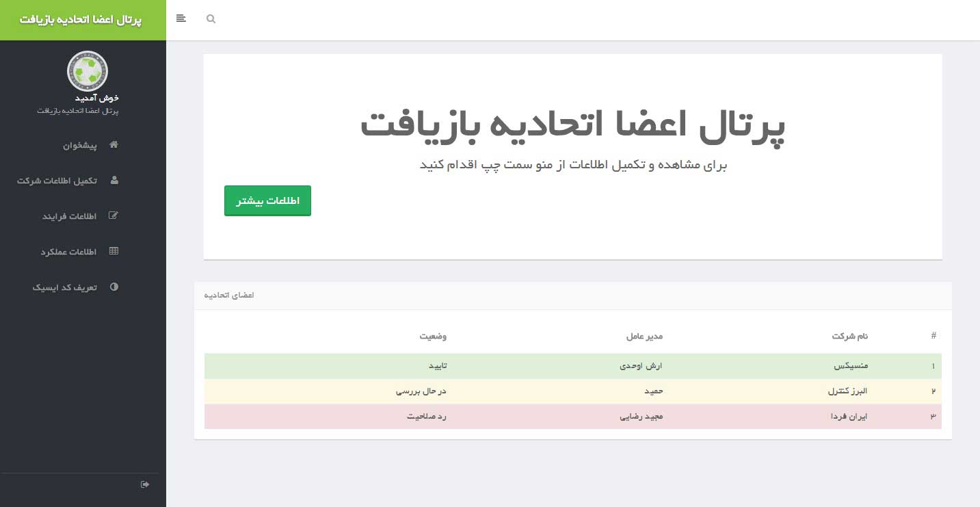The width and height of the screenshot is (980, 507).
Task: Click the table icon beside اطلاعات عملکرد
Action: pyautogui.click(x=114, y=251)
